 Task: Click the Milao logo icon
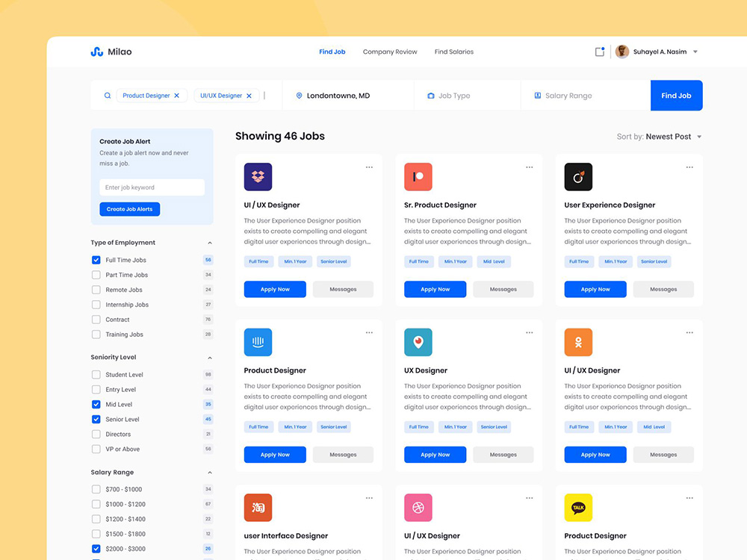[96, 52]
